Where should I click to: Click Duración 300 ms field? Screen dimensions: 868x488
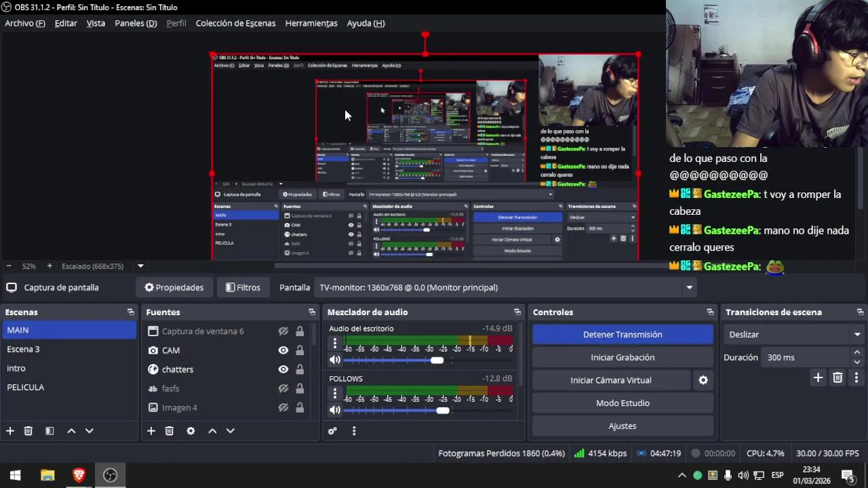click(x=806, y=358)
